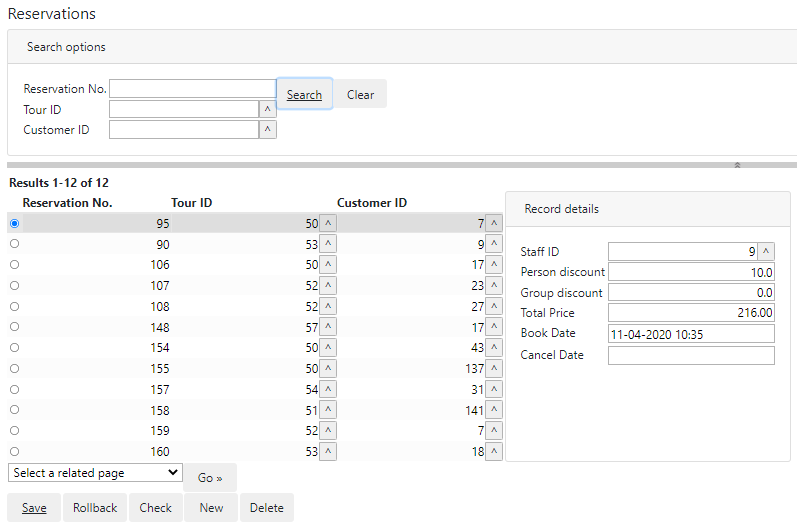The image size is (797, 531).
Task: Select radio button for reservation 106
Action: pos(14,264)
